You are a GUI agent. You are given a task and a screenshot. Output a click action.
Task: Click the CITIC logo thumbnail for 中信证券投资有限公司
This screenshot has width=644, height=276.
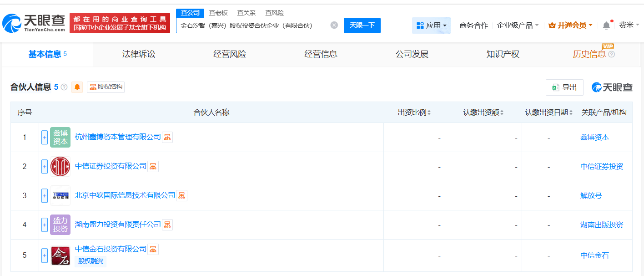click(x=60, y=166)
